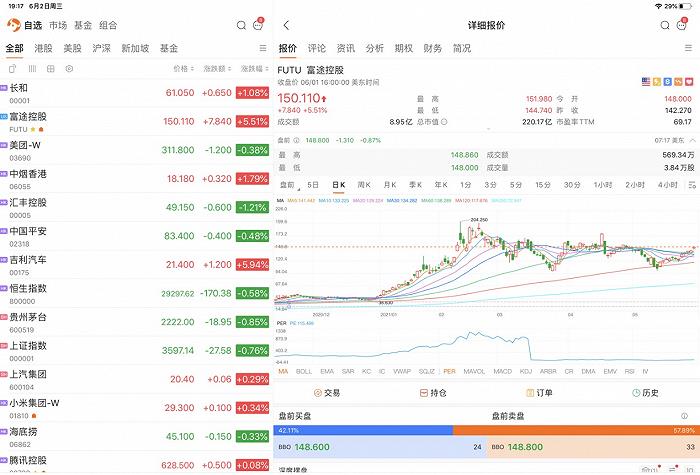This screenshot has height=475, width=700.
Task: Open the 历史 history button
Action: [x=646, y=393]
